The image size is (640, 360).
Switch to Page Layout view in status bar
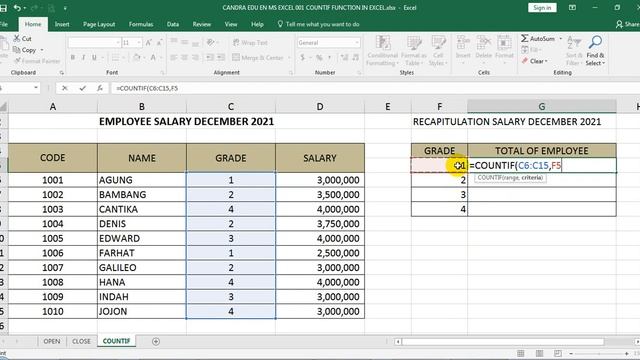pyautogui.click(x=539, y=353)
